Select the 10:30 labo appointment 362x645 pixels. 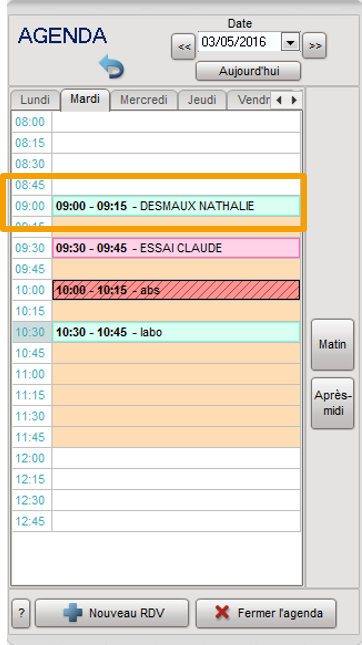(176, 332)
